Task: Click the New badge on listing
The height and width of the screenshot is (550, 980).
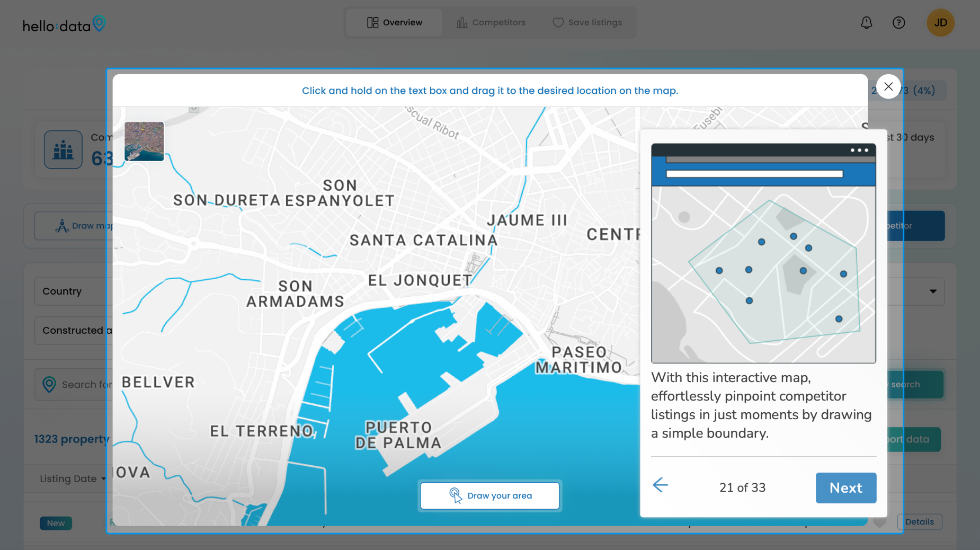Action: [x=56, y=524]
